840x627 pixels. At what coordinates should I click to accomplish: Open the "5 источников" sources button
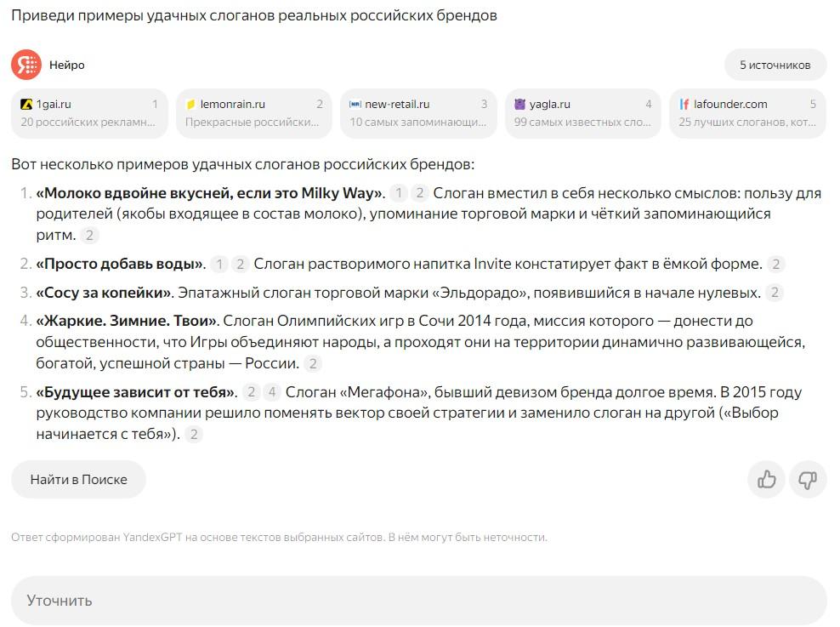[x=775, y=65]
